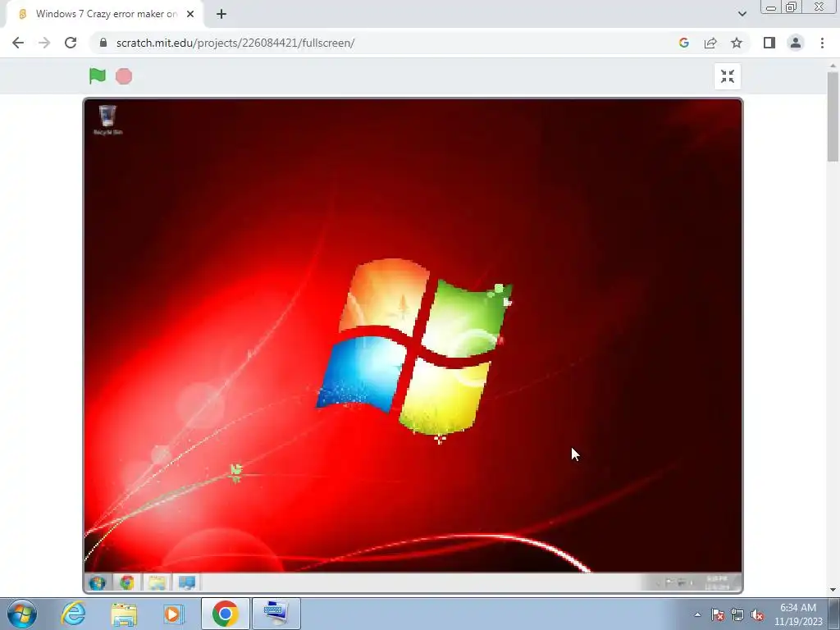This screenshot has height=630, width=840.
Task: View site information via the padlock
Action: (104, 43)
